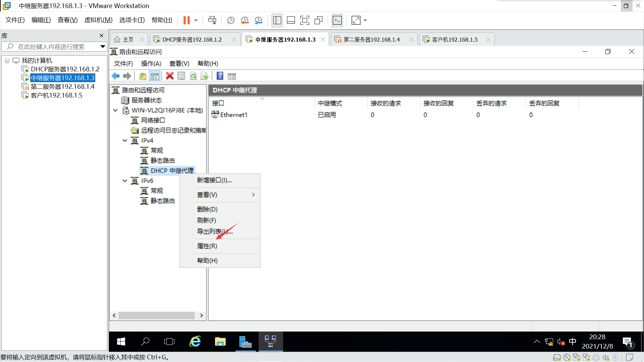
Task: Open the VMware console view icon
Action: [x=337, y=20]
